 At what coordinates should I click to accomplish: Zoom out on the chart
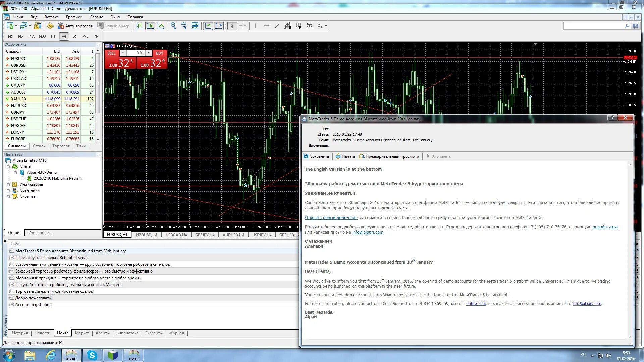point(184,26)
